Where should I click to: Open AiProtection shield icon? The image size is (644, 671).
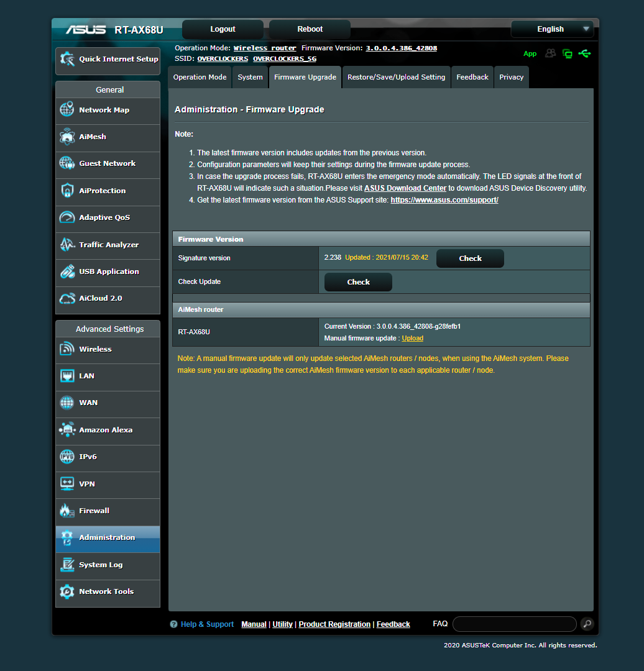67,191
